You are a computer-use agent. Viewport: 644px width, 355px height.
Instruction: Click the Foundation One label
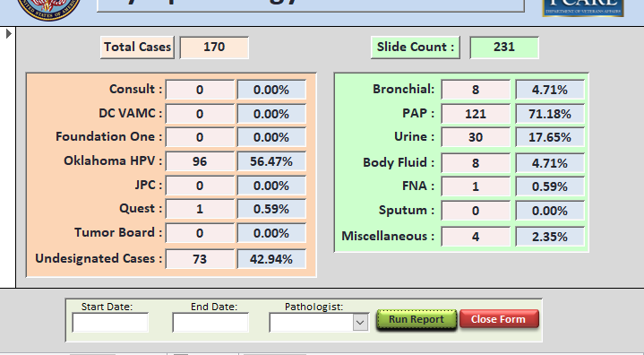click(x=109, y=136)
